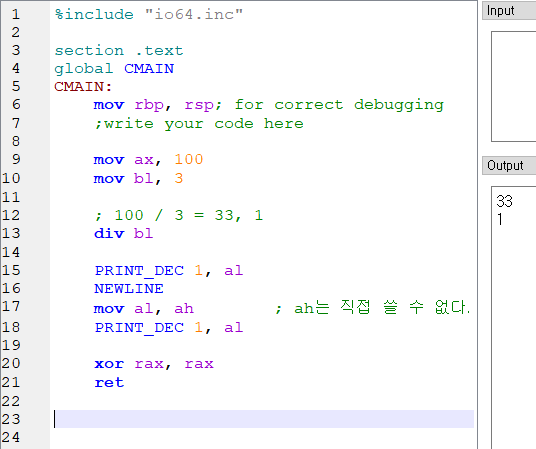The image size is (536, 449).
Task: Click comment '; 100 / 3 = 33, 1'
Action: point(178,215)
